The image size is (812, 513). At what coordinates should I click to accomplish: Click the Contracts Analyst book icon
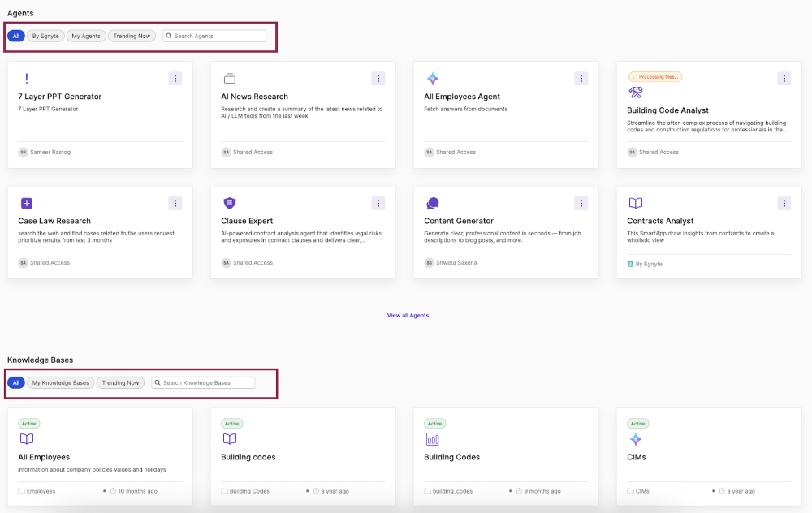[x=636, y=203]
